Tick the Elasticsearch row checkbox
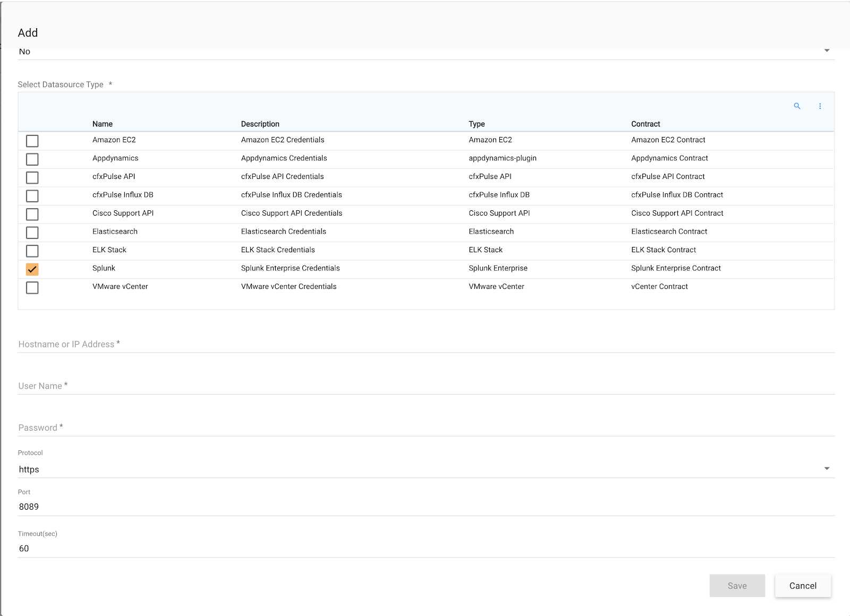Image resolution: width=850 pixels, height=616 pixels. click(32, 233)
